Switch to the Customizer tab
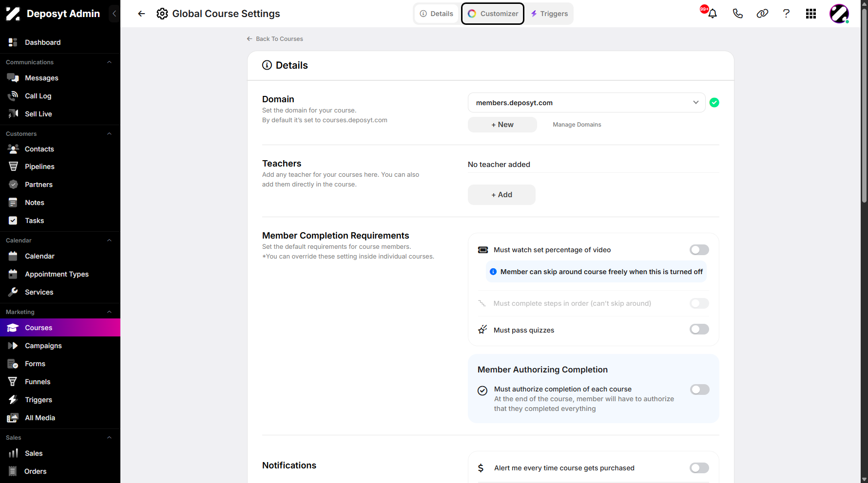Viewport: 868px width, 483px height. click(493, 14)
